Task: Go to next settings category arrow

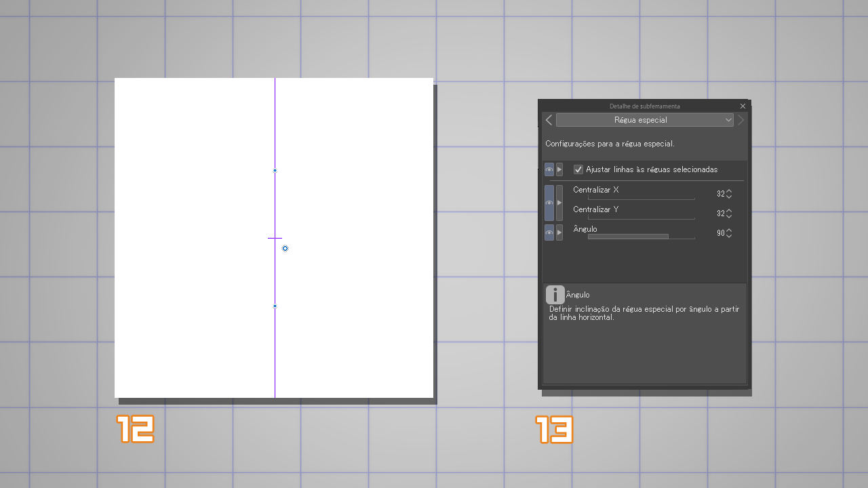Action: (x=741, y=120)
